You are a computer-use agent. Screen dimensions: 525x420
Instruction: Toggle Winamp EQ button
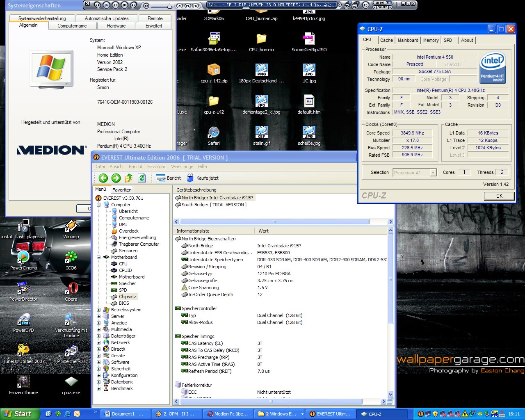365,6
